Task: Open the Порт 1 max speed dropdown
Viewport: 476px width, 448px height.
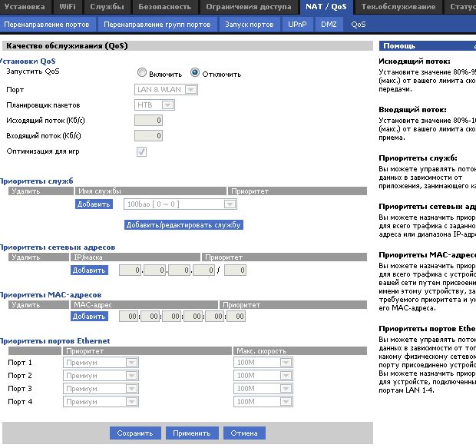Action: (263, 363)
